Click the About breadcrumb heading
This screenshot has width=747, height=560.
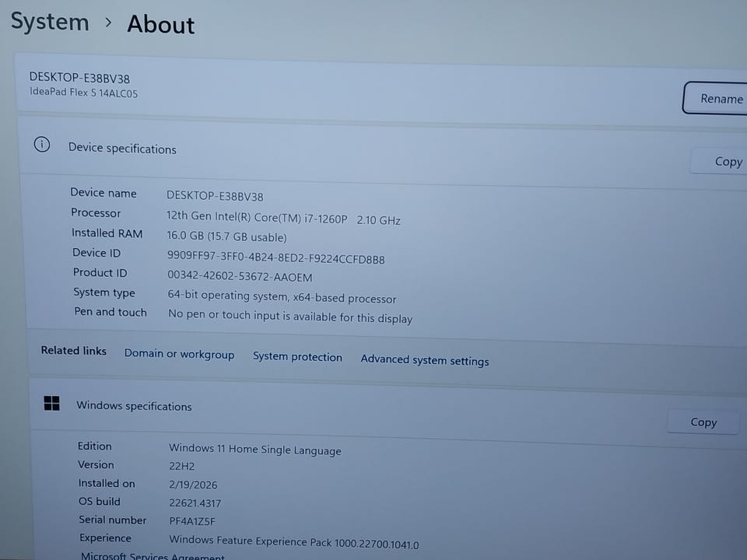[161, 24]
